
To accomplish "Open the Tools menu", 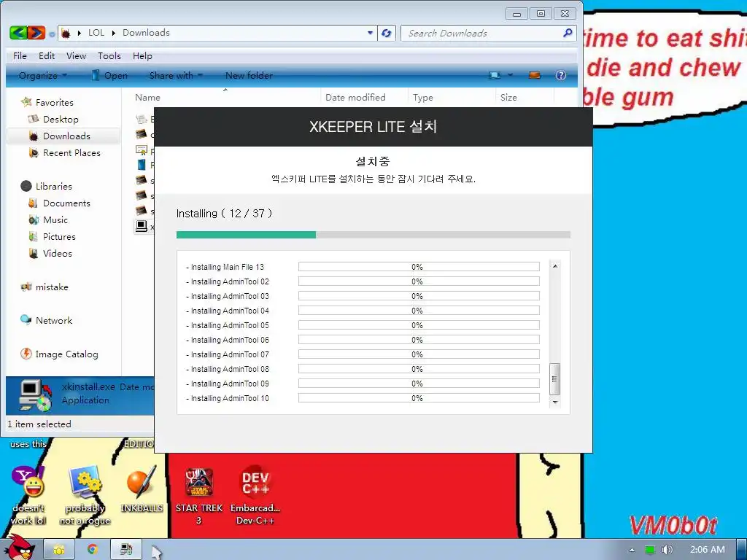I will pos(109,55).
